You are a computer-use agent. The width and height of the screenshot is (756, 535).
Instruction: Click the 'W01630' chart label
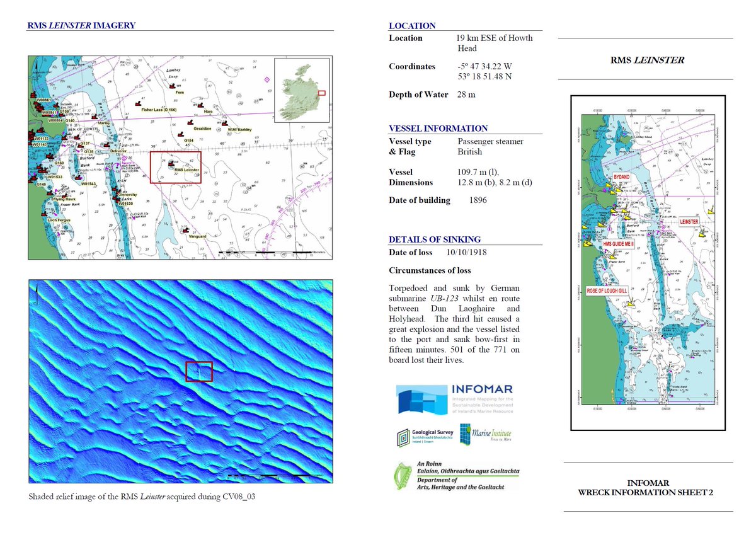point(125,204)
